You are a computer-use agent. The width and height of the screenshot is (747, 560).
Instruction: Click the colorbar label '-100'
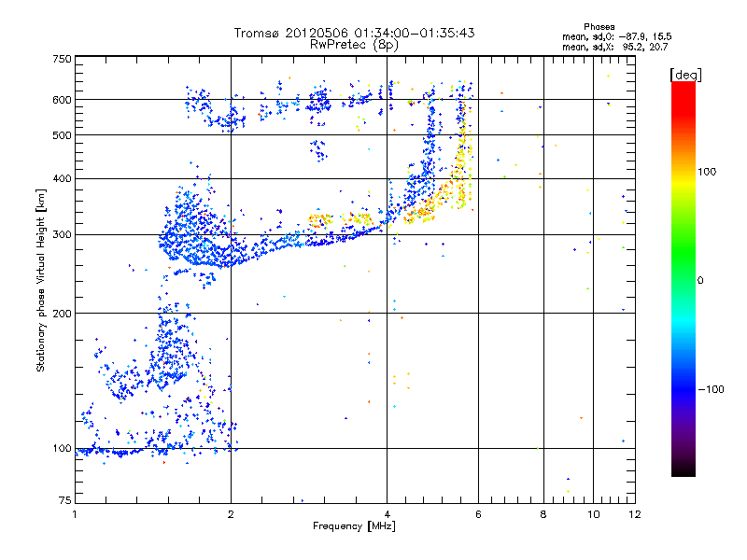click(711, 389)
